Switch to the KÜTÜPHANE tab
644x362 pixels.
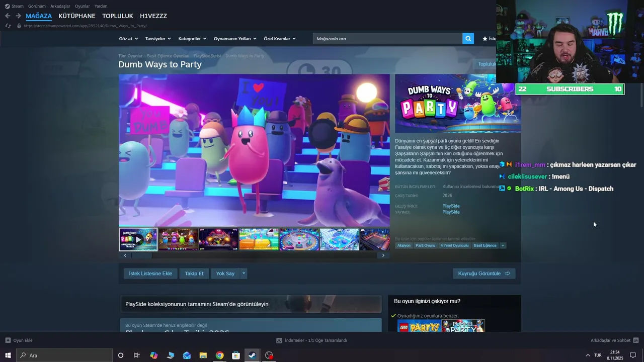(77, 16)
